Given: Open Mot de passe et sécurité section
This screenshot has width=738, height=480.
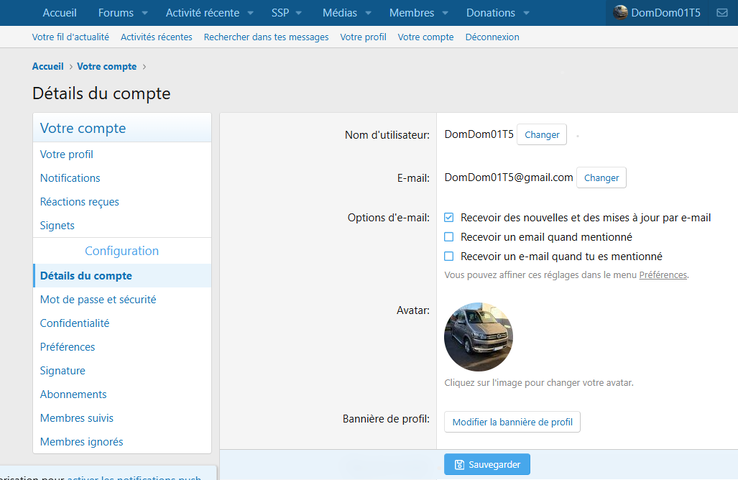Looking at the screenshot, I should click(98, 299).
